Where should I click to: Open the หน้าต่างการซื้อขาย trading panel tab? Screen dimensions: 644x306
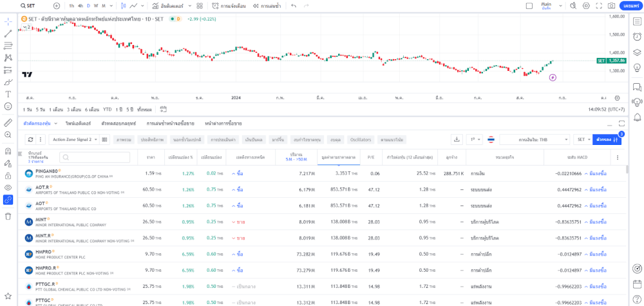[x=223, y=123]
